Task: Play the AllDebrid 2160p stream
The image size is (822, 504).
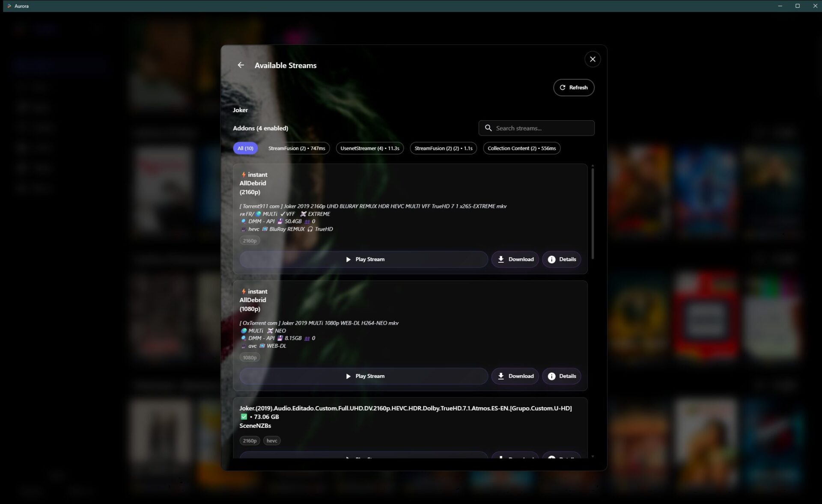Action: coord(363,259)
